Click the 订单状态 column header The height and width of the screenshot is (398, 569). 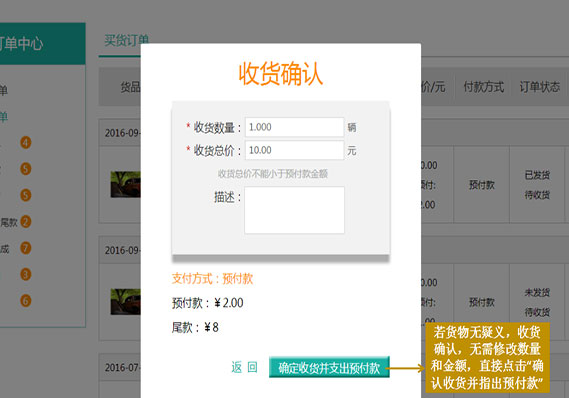(x=539, y=87)
